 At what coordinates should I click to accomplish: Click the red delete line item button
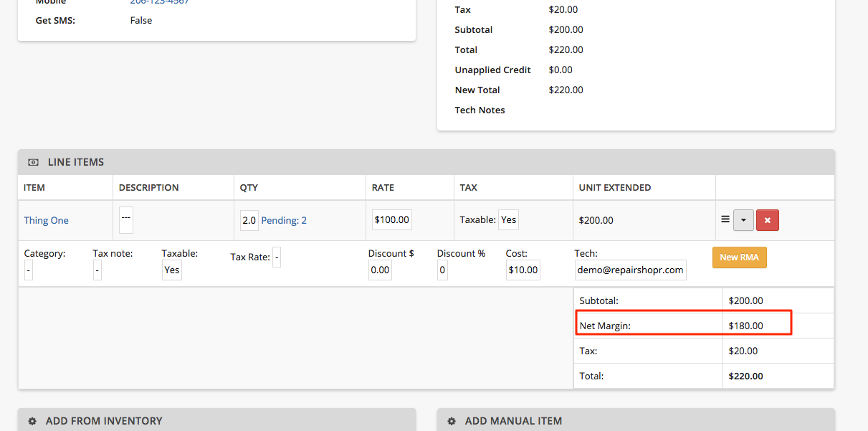coord(768,220)
